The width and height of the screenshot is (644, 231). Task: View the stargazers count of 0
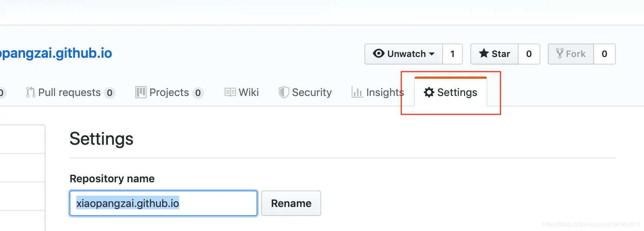coord(529,54)
